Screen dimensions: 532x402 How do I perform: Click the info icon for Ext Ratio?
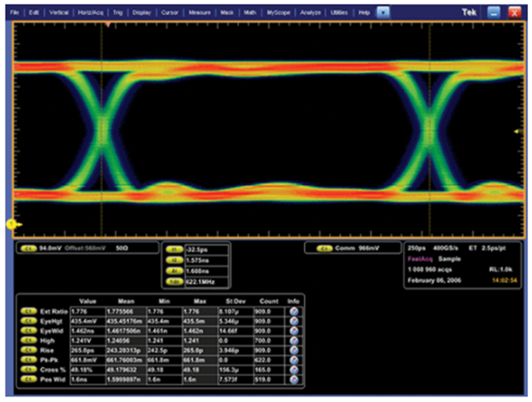pyautogui.click(x=293, y=311)
